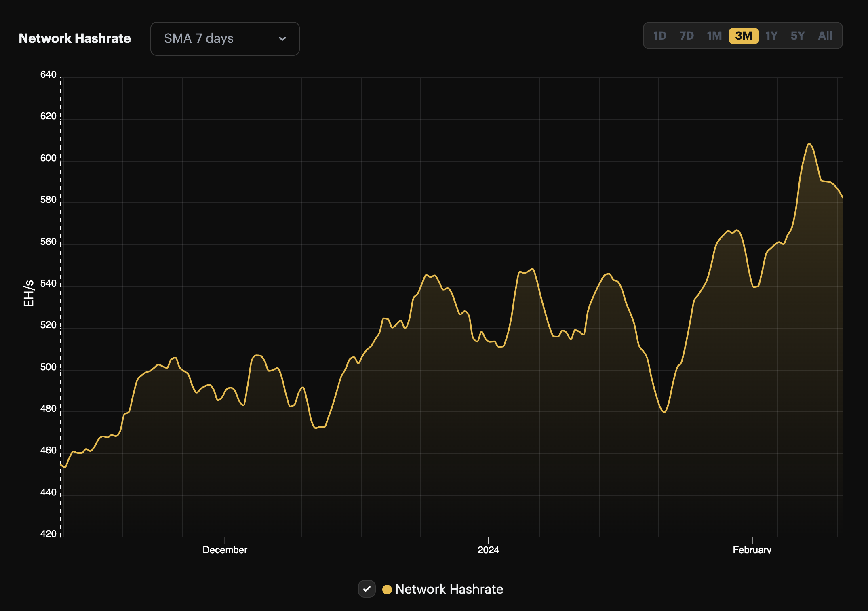This screenshot has height=611, width=868.
Task: Click the Network Hashrate legend label
Action: coord(449,589)
